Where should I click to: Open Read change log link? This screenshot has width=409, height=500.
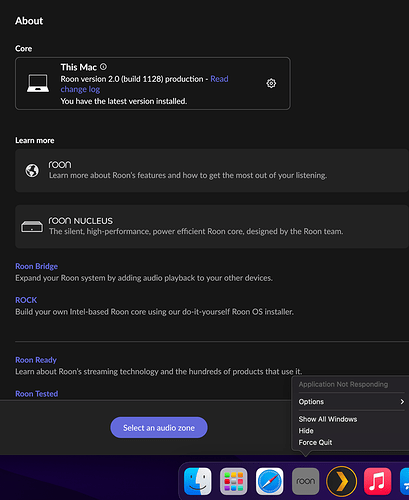[145, 84]
